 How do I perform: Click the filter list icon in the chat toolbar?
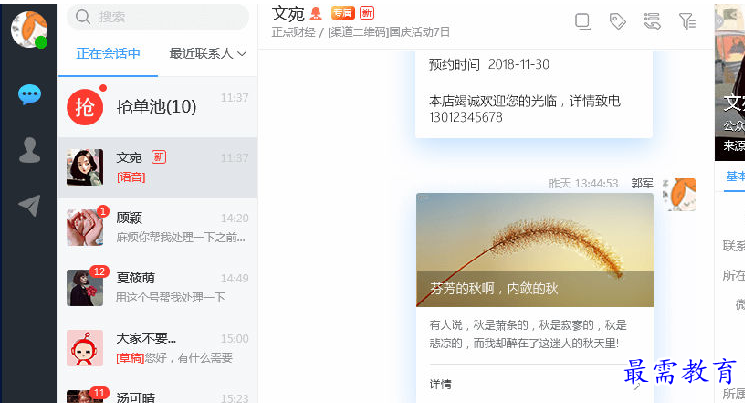pyautogui.click(x=688, y=21)
